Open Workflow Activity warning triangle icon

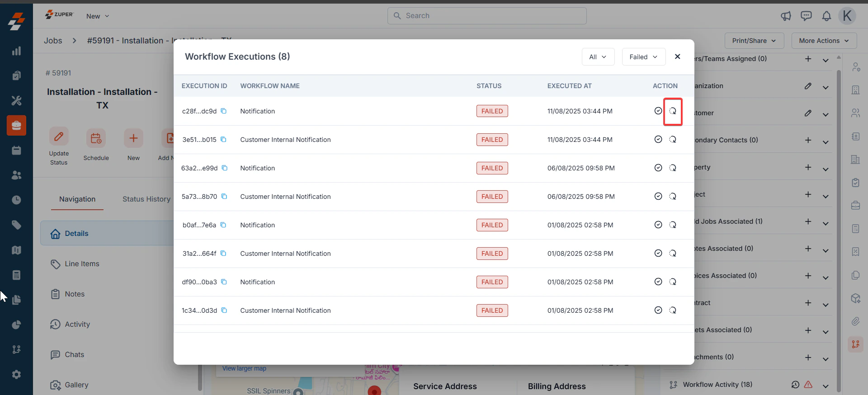point(808,385)
